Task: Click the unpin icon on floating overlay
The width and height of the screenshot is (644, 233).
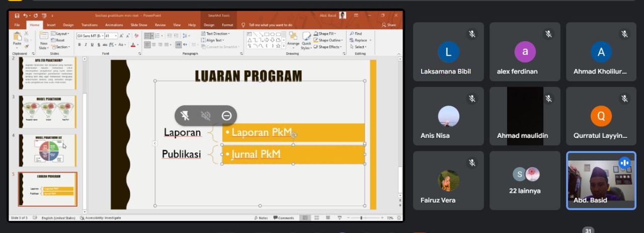Action: (185, 116)
